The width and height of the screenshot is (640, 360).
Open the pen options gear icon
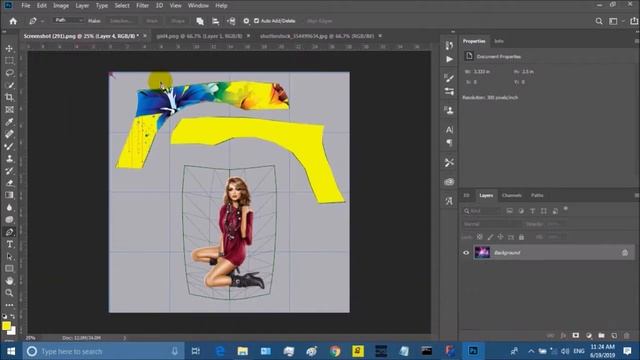[x=246, y=21]
